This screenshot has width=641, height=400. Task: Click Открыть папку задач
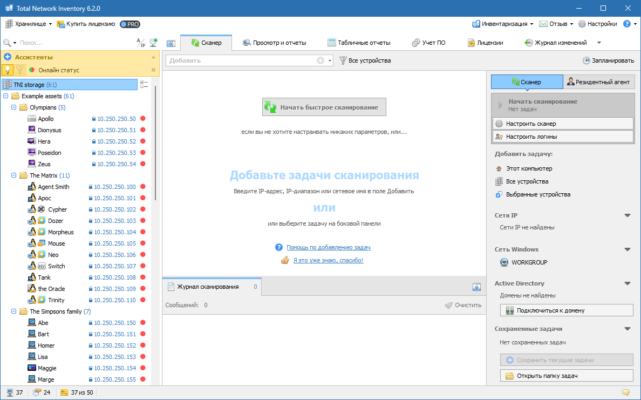point(567,375)
